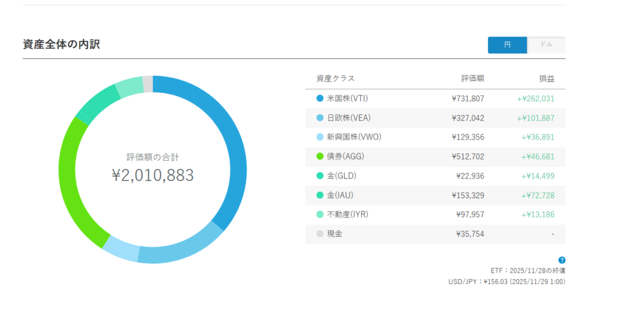Select the small gray donut segment at top
The image size is (644, 311).
147,83
